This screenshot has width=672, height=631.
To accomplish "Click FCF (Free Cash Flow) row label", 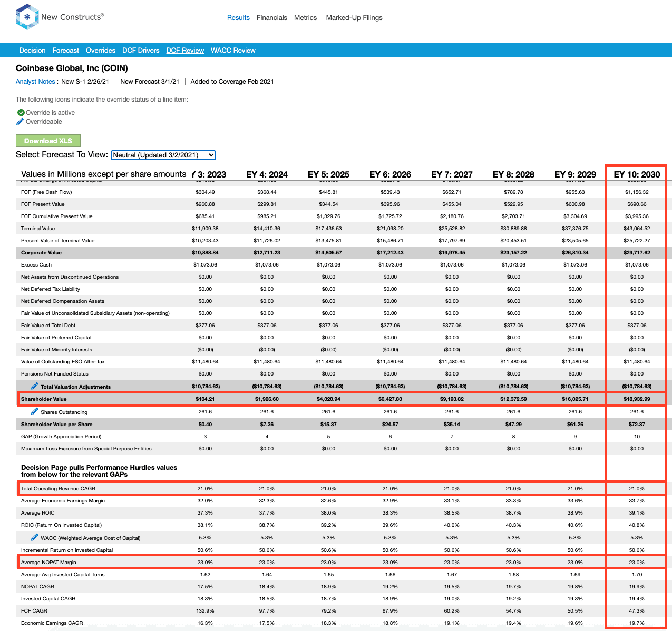I will click(46, 192).
